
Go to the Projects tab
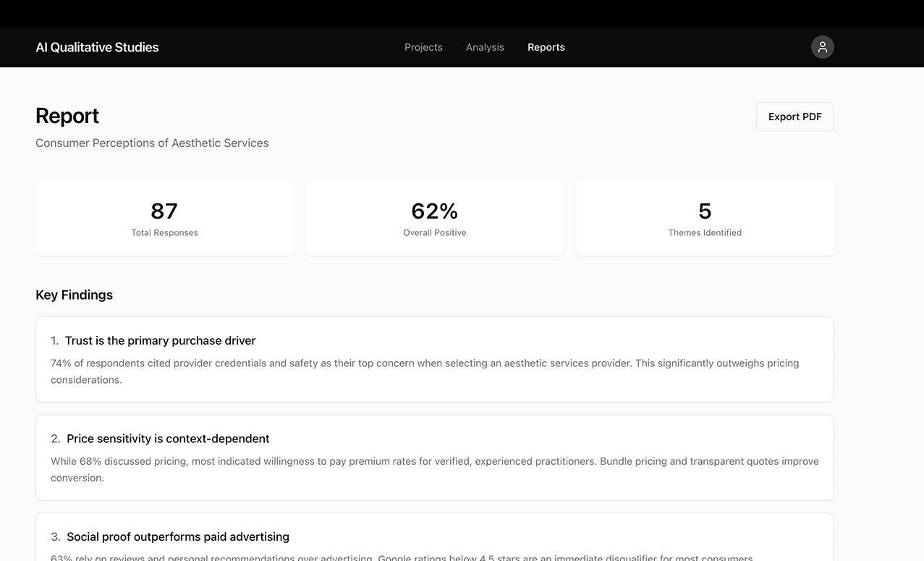tap(423, 47)
